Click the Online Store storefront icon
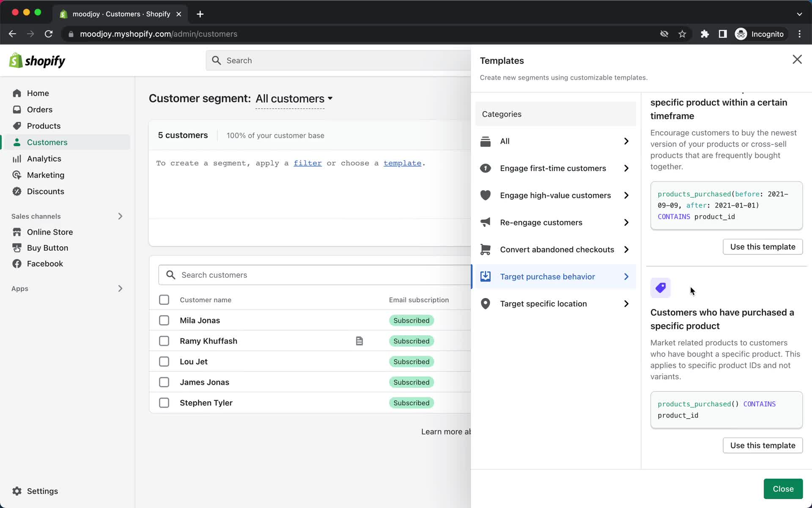 (17, 232)
